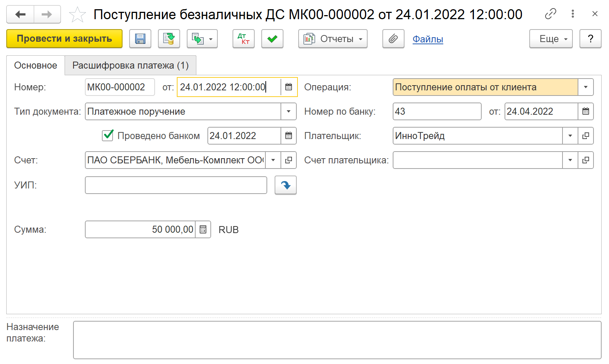Toggle the Проведено банком checkbox

click(108, 135)
